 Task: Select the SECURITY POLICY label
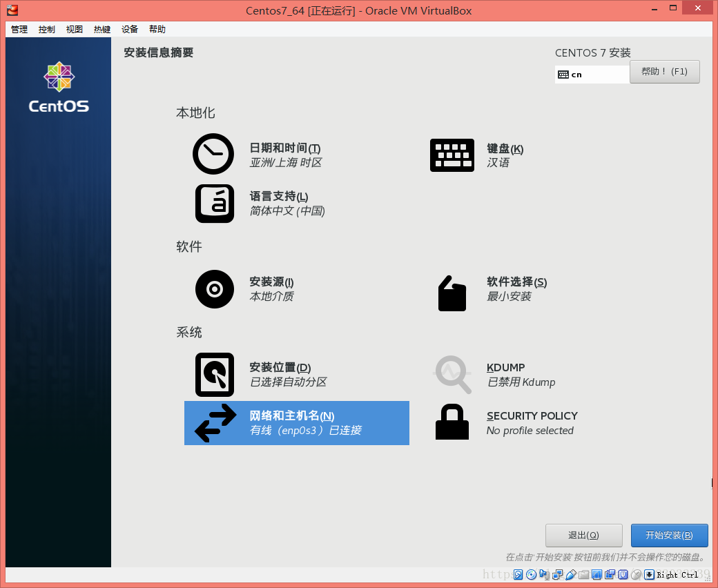532,416
